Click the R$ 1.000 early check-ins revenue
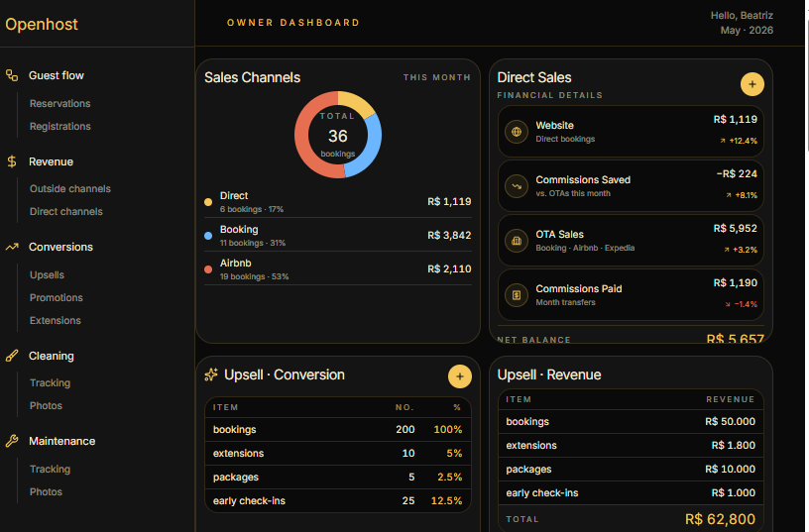 (x=734, y=492)
